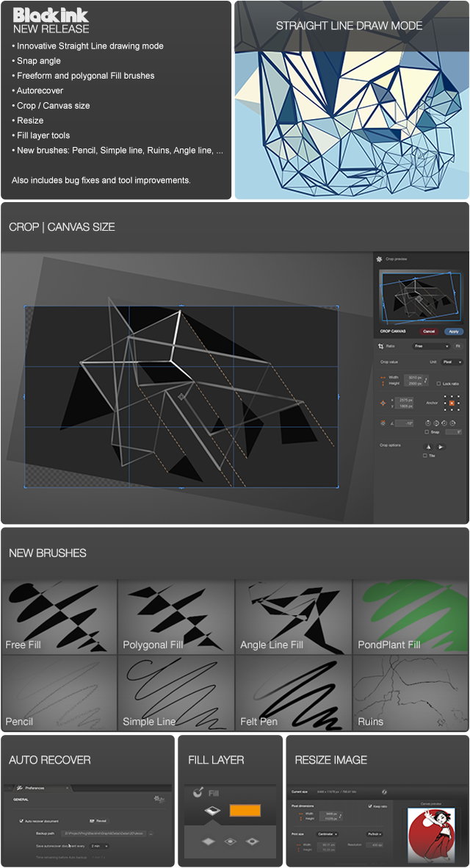The image size is (470, 868).
Task: Choose the middle lower fill diamond icon
Action: click(230, 841)
